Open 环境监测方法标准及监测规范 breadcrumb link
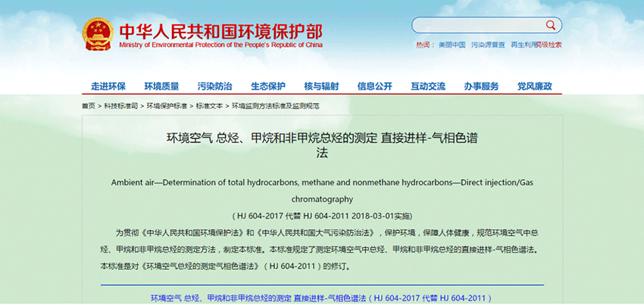Image resolution: width=644 pixels, height=305 pixels. (276, 106)
